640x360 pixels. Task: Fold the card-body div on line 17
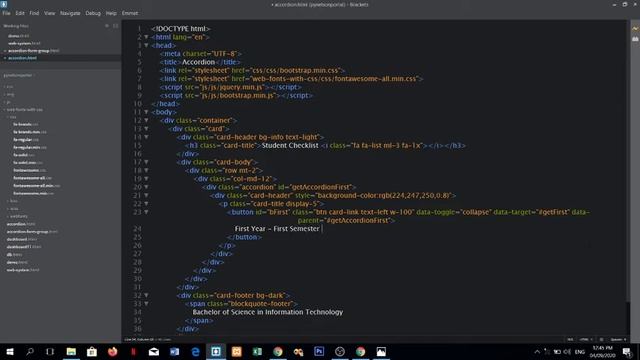146,162
